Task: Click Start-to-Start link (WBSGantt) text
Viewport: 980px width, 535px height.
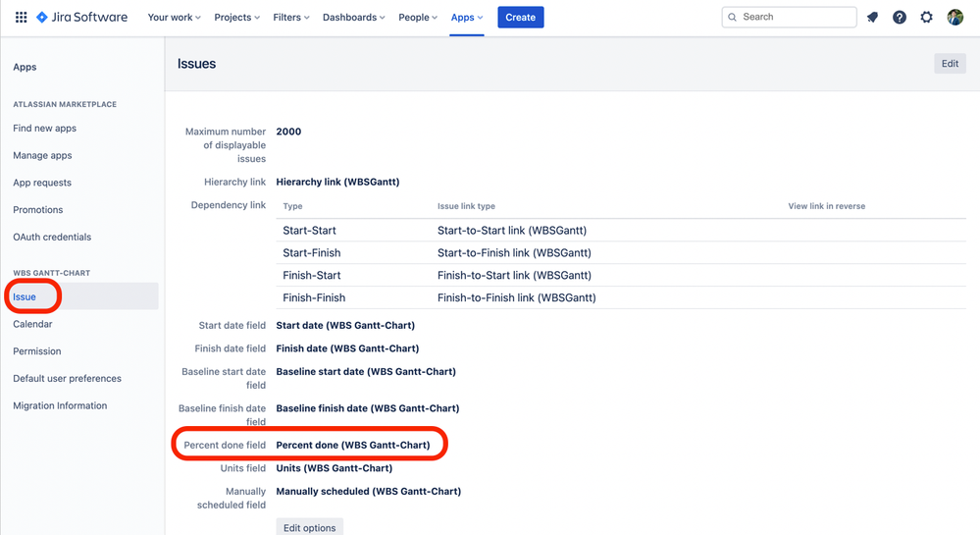Action: (x=512, y=231)
